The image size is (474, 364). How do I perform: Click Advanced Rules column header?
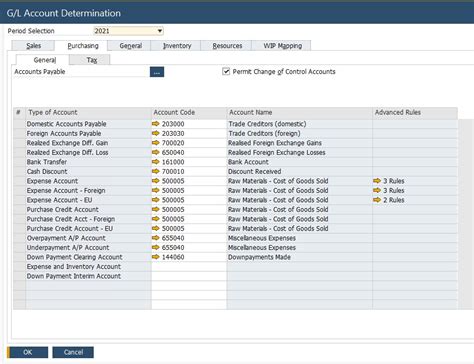point(415,113)
